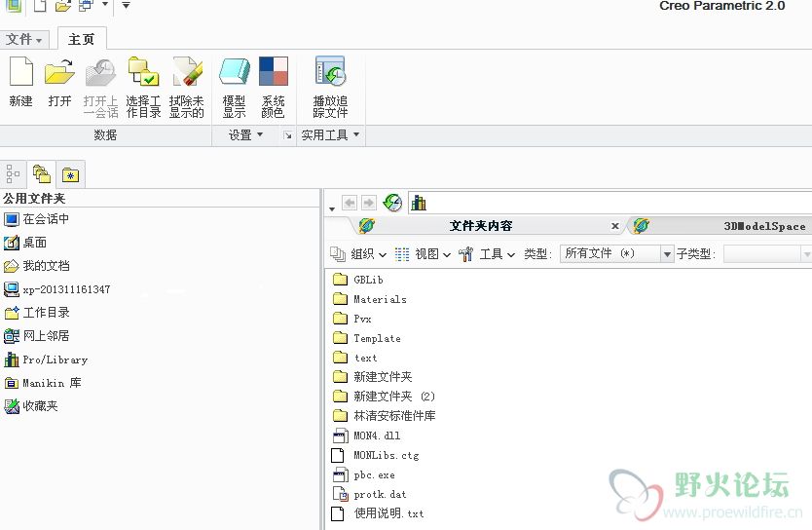This screenshot has height=530, width=812.
Task: Select the Template folder
Action: 367,338
